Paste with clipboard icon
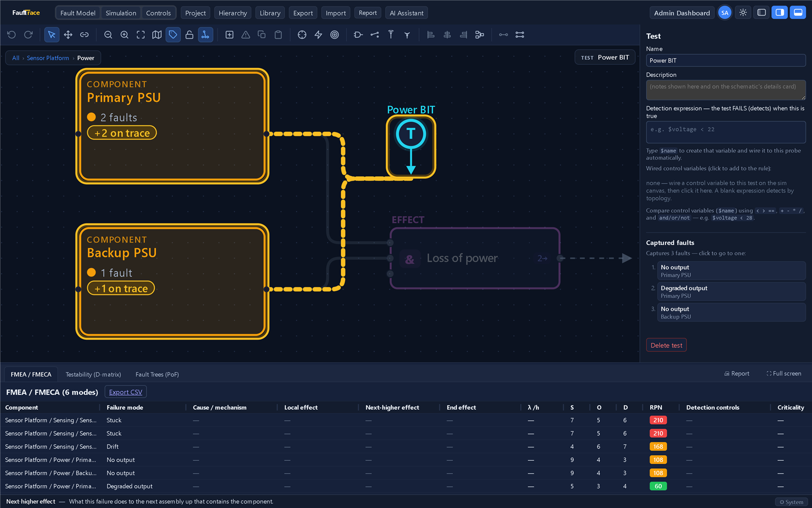This screenshot has width=812, height=508. (278, 35)
